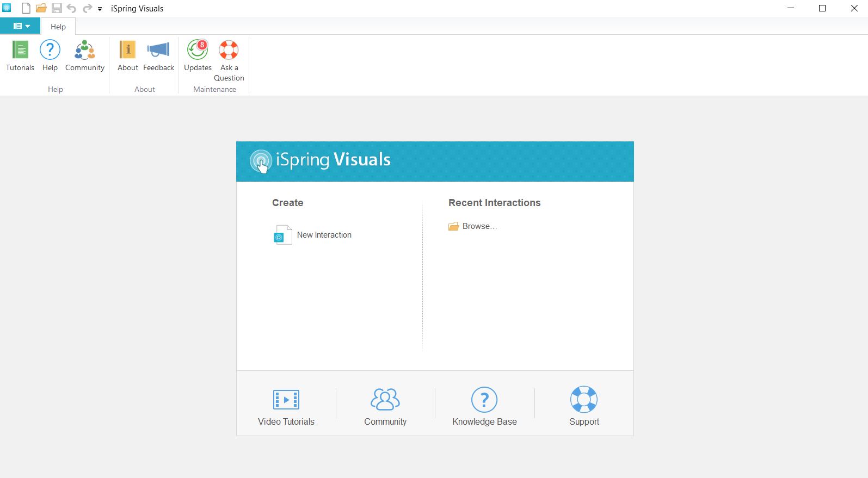868x478 pixels.
Task: Save using the quick access floppy icon
Action: 57,8
